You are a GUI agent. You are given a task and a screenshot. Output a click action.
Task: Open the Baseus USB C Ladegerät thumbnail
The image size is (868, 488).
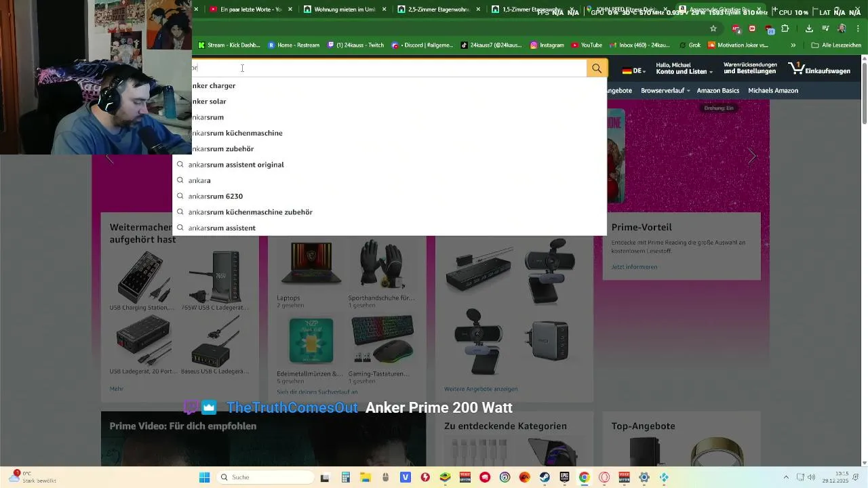pyautogui.click(x=215, y=341)
